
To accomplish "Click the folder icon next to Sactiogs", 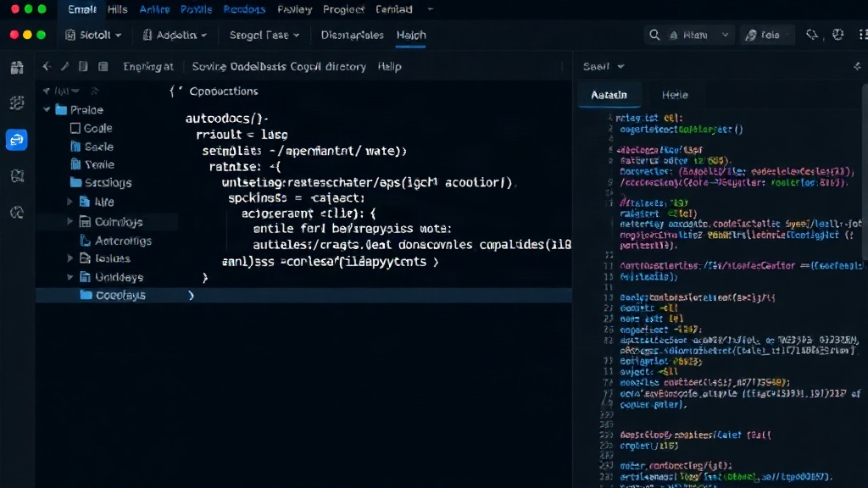I will (75, 182).
